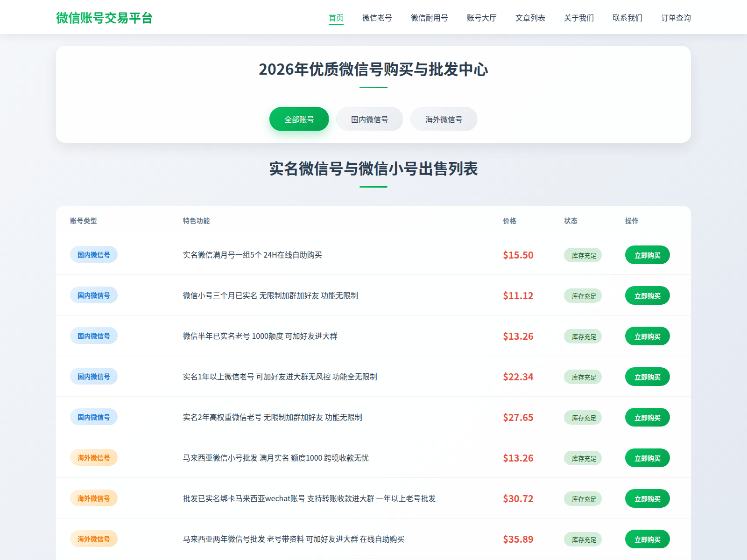Click 库存充足 status in $15.50 row
Image resolution: width=747 pixels, height=560 pixels.
click(583, 255)
